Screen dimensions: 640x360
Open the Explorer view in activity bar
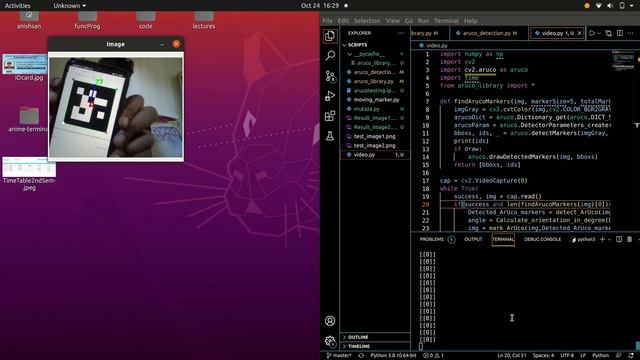click(x=330, y=36)
